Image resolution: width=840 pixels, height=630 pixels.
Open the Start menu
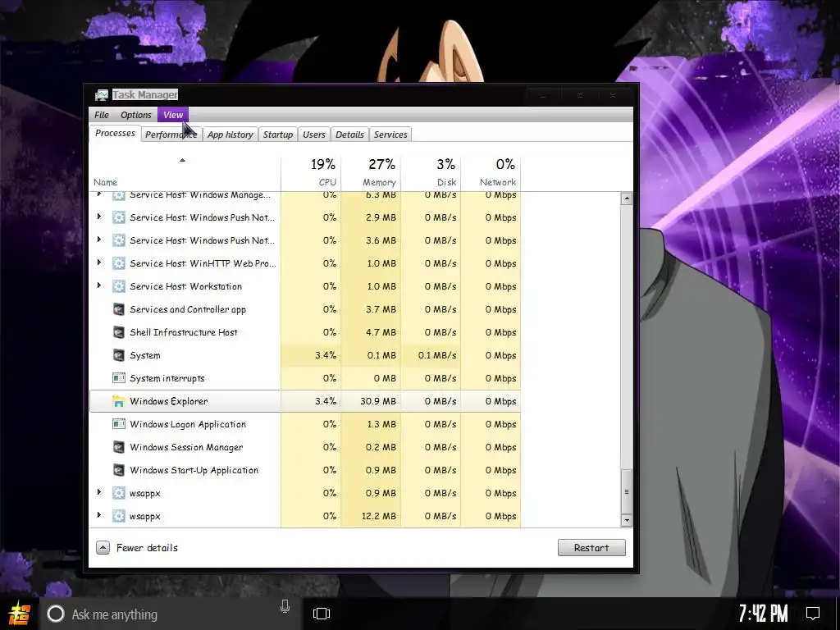click(20, 614)
